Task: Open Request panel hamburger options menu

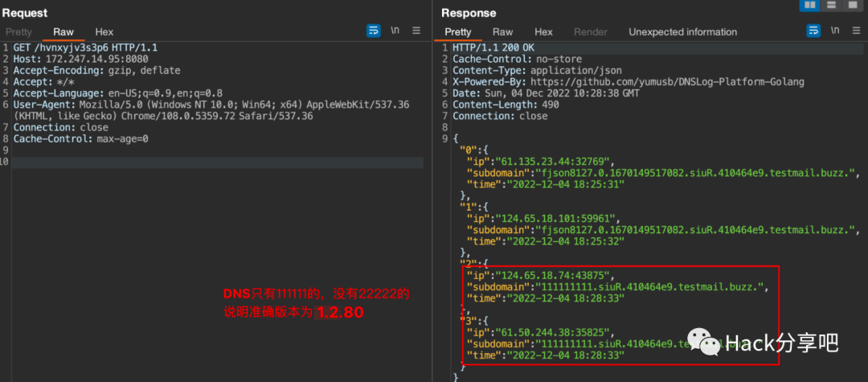Action: point(416,31)
